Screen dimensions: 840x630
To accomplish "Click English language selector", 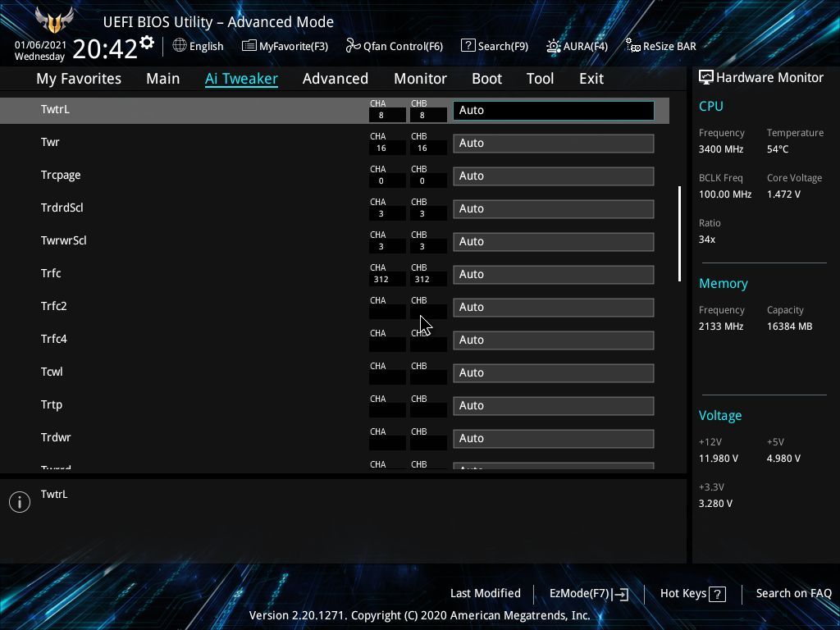I will point(198,46).
